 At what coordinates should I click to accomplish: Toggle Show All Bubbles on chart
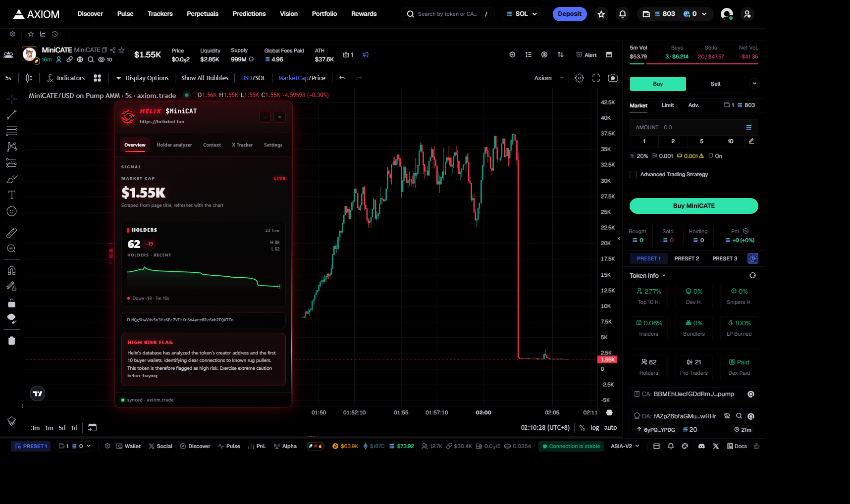click(205, 78)
